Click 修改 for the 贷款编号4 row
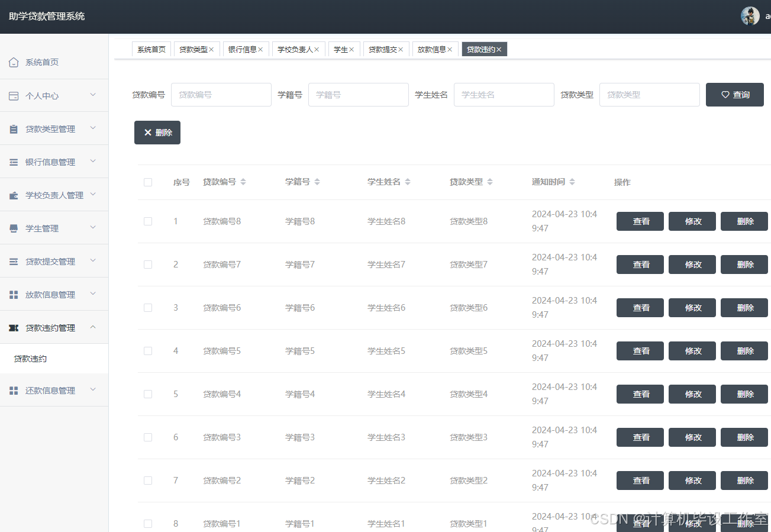The height and width of the screenshot is (532, 771). pos(692,394)
